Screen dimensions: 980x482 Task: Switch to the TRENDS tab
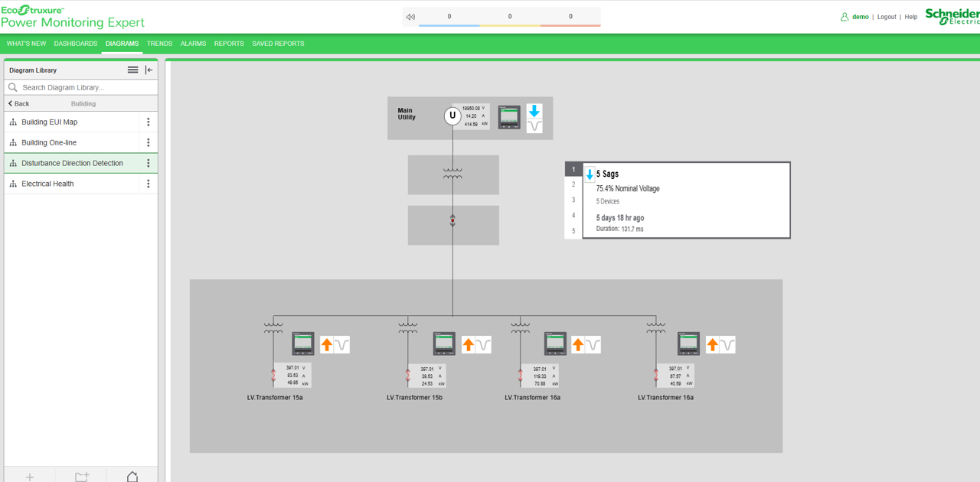pyautogui.click(x=159, y=44)
